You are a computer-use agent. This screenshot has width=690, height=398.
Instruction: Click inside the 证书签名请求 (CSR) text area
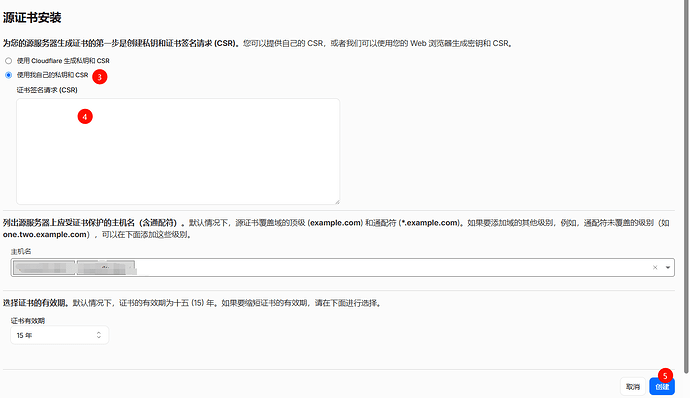[x=178, y=151]
